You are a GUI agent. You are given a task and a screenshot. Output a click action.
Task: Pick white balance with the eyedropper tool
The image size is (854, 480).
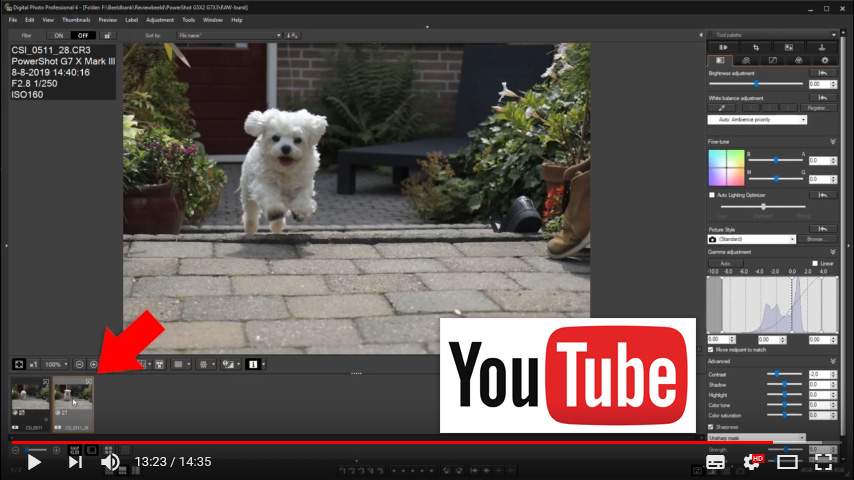pos(722,107)
